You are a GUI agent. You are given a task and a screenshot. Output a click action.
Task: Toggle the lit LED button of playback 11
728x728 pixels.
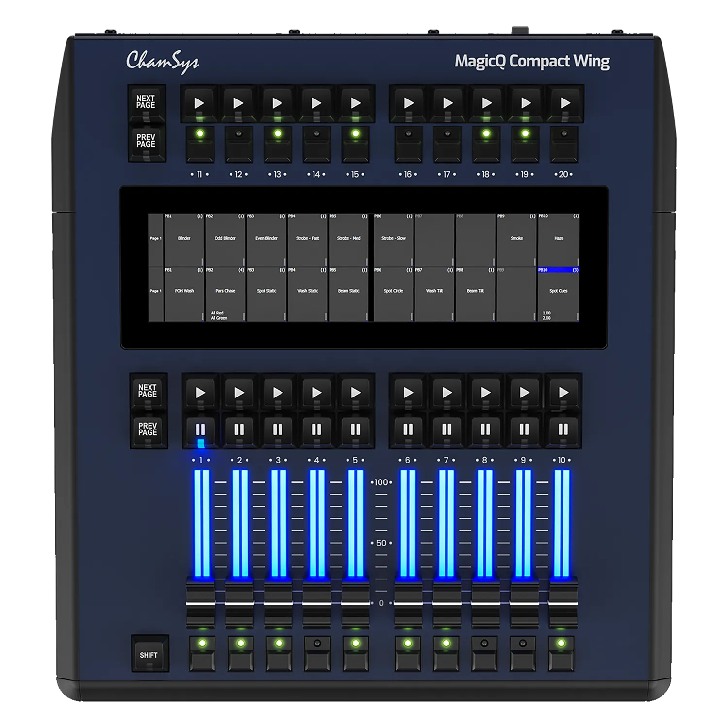[200, 144]
